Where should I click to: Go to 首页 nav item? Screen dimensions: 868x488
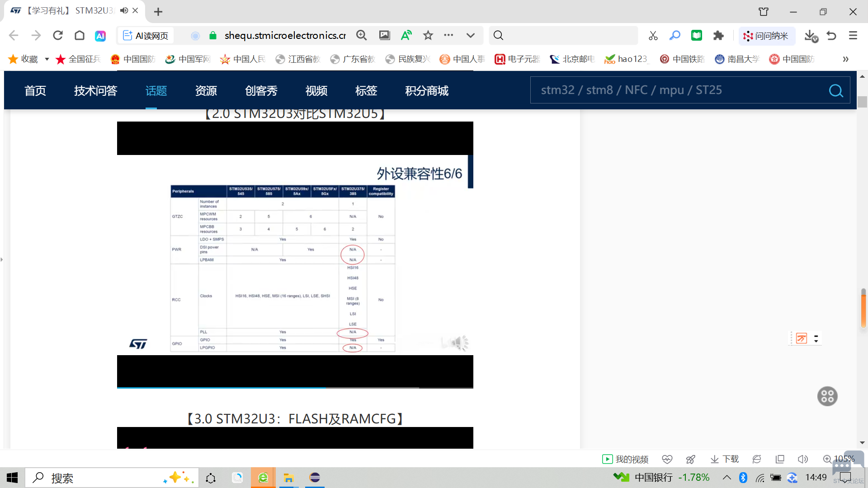pos(35,91)
